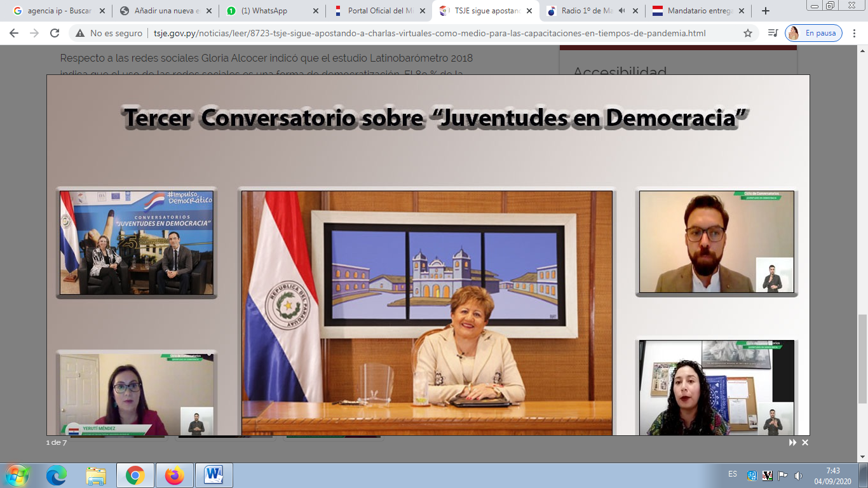Click the Show Desktop strip
This screenshot has width=868, height=488.
pos(863,475)
